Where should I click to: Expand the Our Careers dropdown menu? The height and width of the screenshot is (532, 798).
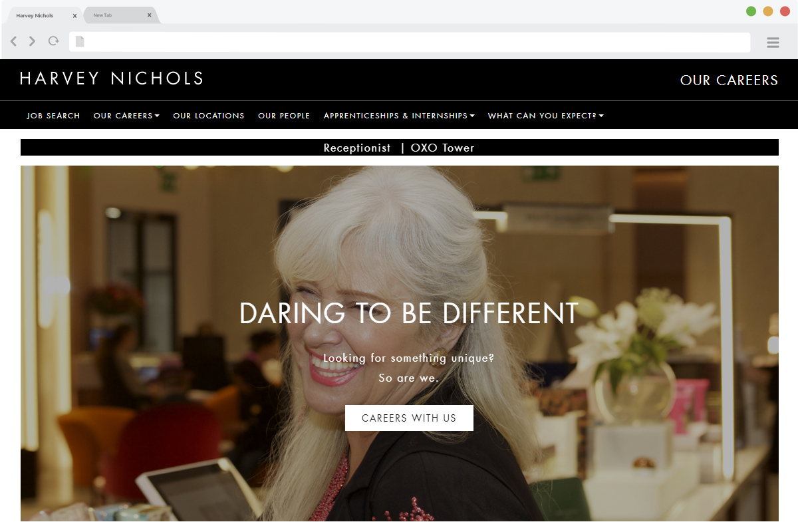[x=126, y=116]
